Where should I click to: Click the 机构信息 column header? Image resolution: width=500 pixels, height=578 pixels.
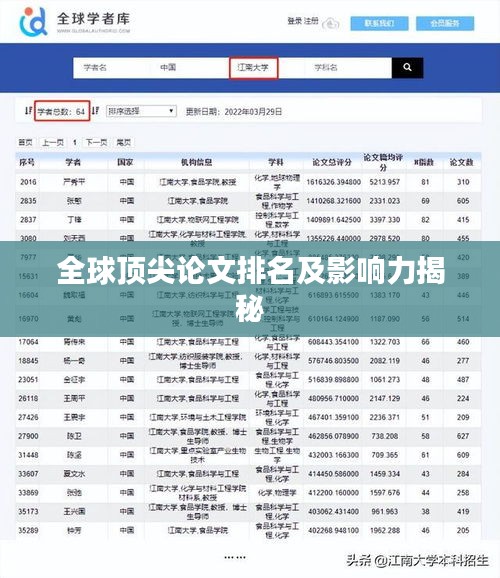[197, 162]
